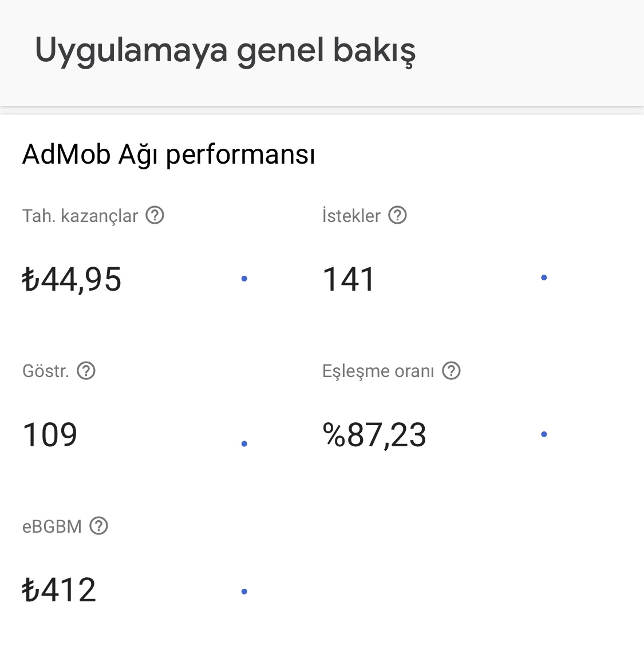The height and width of the screenshot is (666, 644).
Task: Open help icon beside İstekler
Action: click(397, 215)
